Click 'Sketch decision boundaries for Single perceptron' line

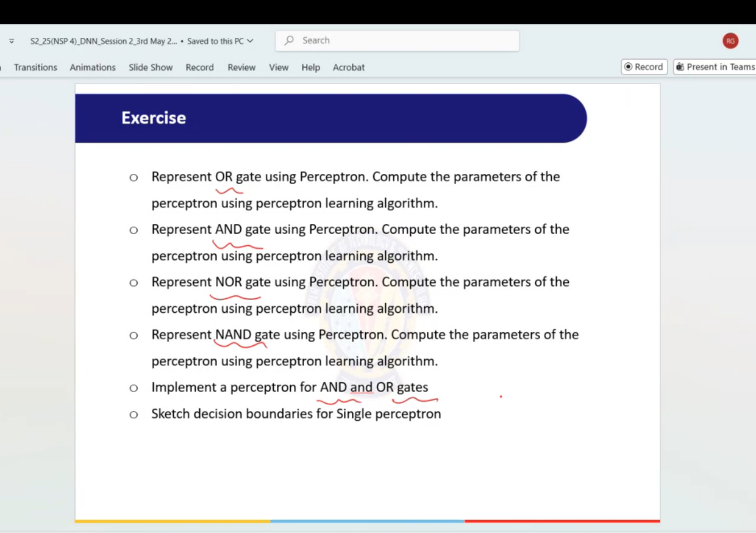[296, 413]
